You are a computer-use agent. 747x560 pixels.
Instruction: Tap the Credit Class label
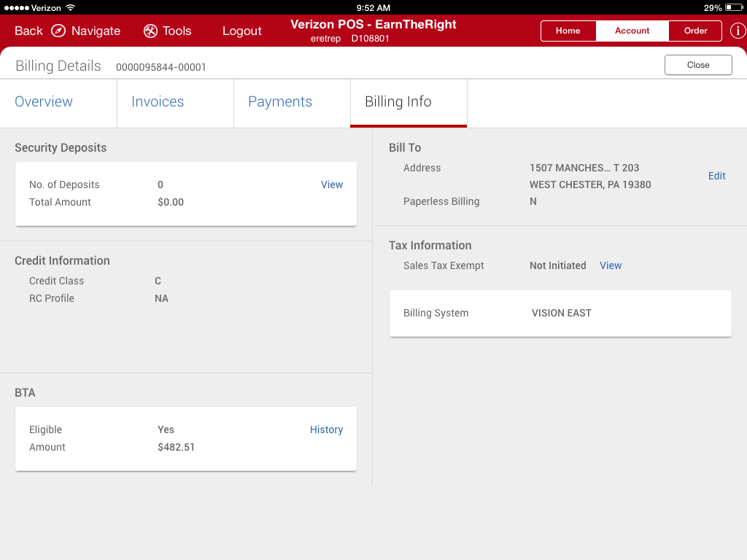(56, 281)
